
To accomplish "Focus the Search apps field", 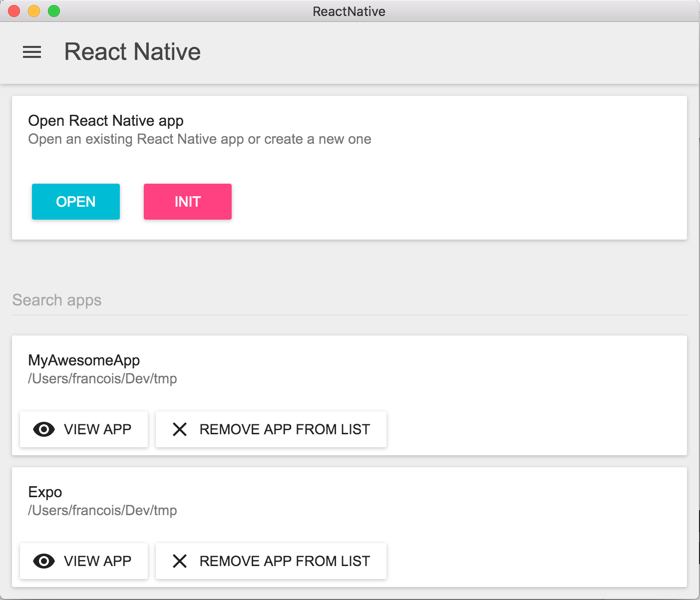I will [x=350, y=300].
